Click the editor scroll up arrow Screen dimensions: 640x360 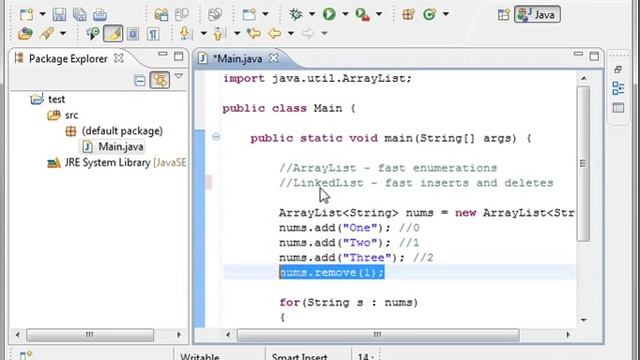click(583, 78)
